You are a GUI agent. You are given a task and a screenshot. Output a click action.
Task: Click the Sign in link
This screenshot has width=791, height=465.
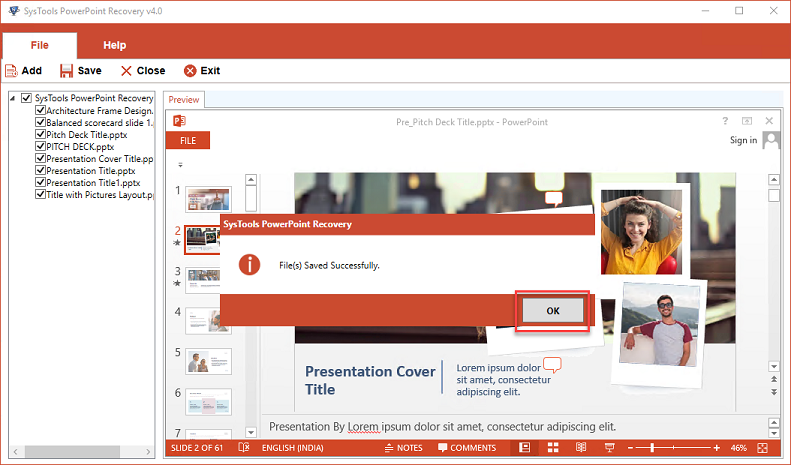[743, 140]
